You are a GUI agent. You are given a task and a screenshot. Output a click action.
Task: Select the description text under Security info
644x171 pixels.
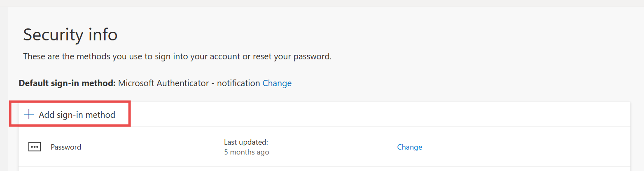click(177, 56)
